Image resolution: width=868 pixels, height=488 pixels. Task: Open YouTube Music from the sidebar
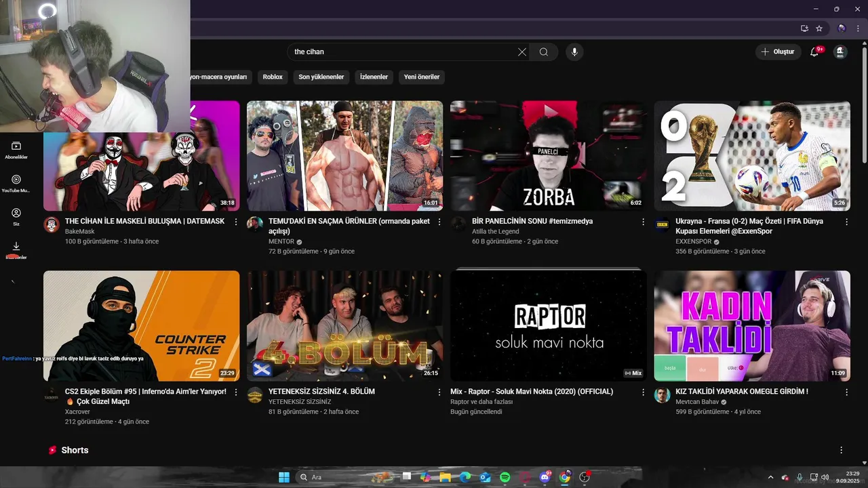click(16, 184)
